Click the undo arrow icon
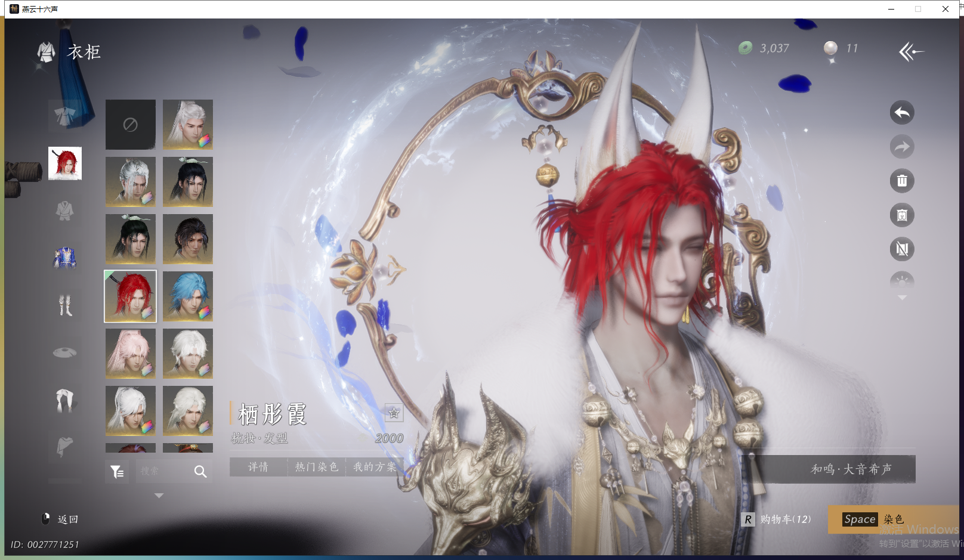964x560 pixels. click(x=902, y=113)
